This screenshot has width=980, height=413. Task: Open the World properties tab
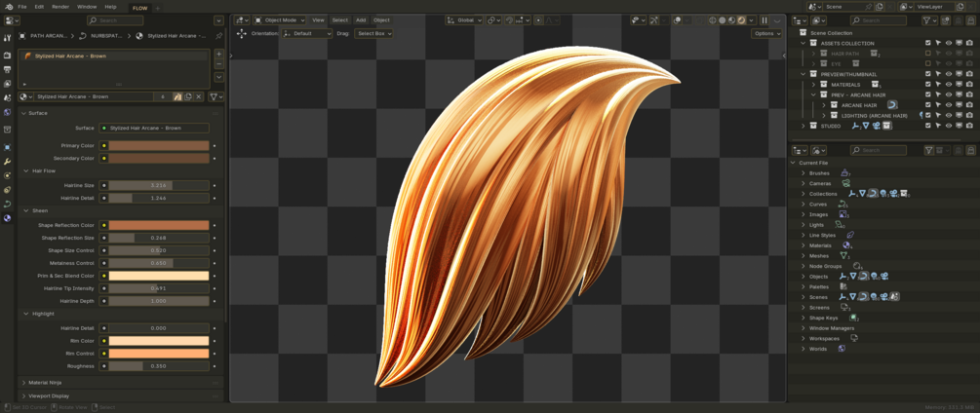pos(8,112)
